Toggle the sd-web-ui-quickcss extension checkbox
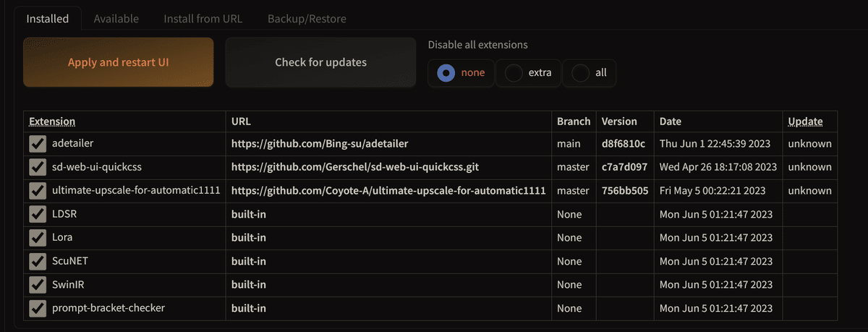Viewport: 868px width, 332px height. click(x=38, y=168)
